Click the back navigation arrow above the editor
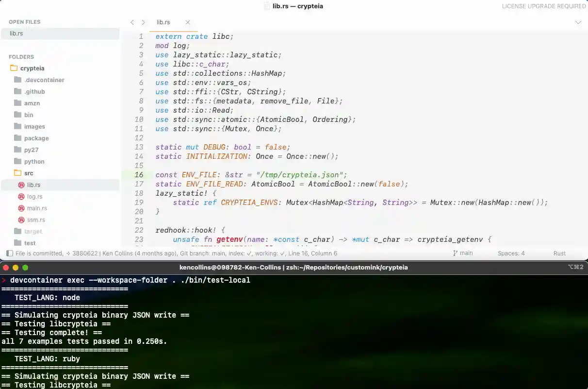 click(132, 22)
